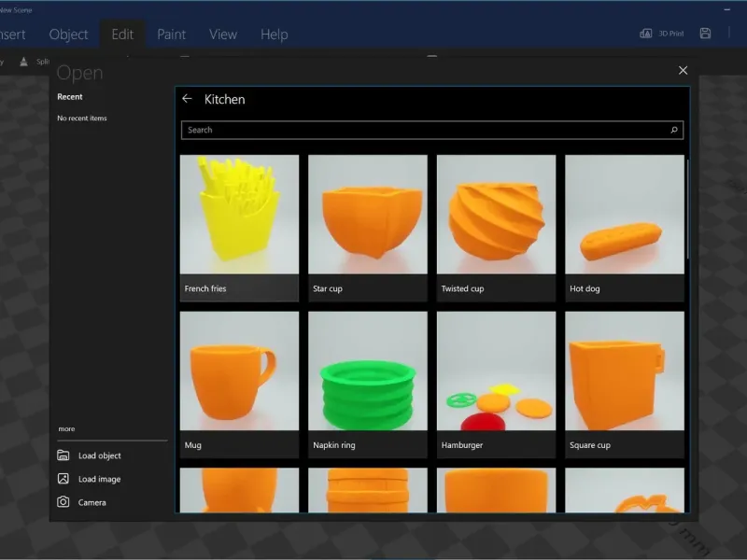Screen dimensions: 747x560
Task: Click the 'Napkin ring' caption
Action: pos(334,445)
